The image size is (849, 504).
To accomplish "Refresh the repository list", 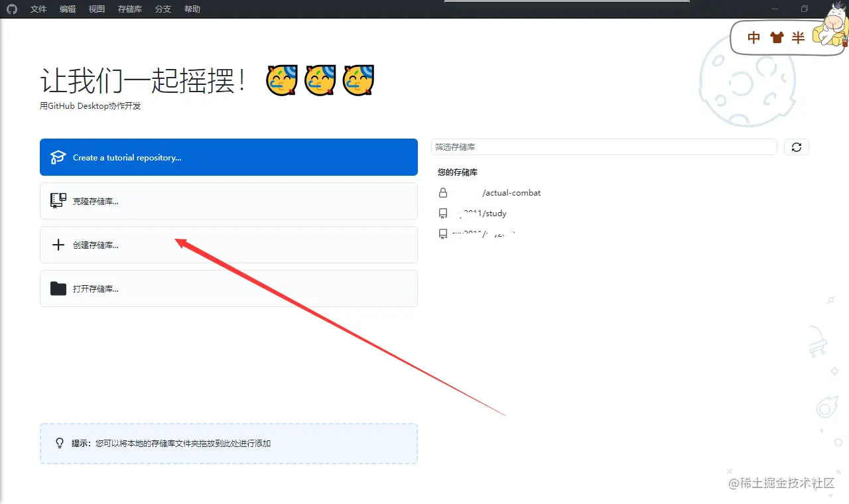I will click(x=797, y=147).
